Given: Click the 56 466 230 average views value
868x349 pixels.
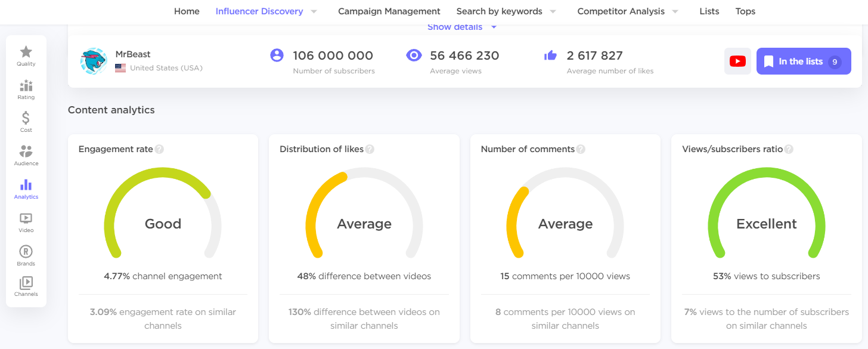Looking at the screenshot, I should (x=464, y=55).
